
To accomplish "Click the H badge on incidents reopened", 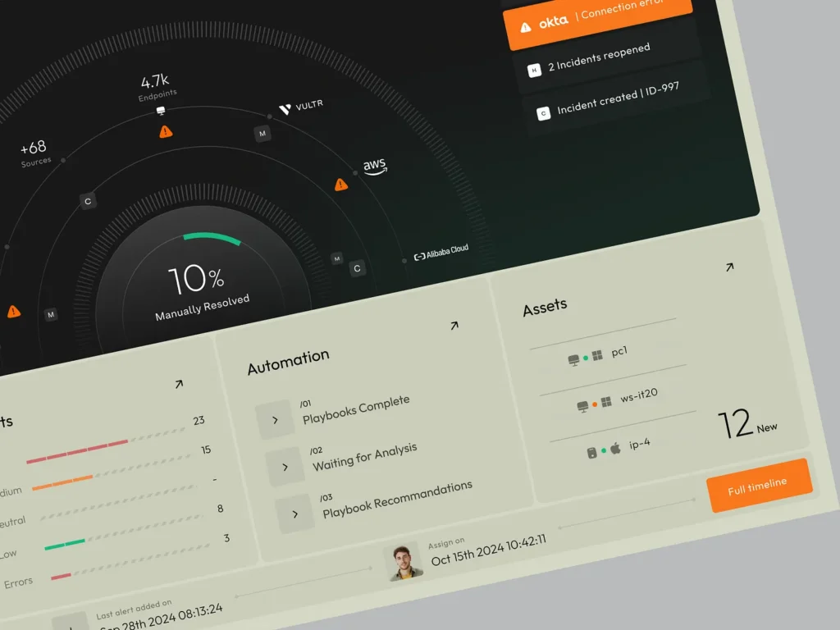I will 534,71.
